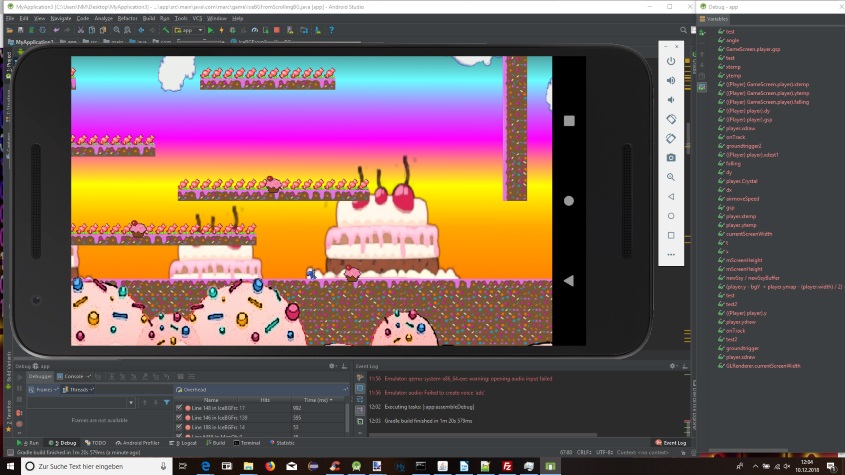The height and width of the screenshot is (475, 845).
Task: Open the app run configuration dropdown
Action: pyautogui.click(x=189, y=30)
